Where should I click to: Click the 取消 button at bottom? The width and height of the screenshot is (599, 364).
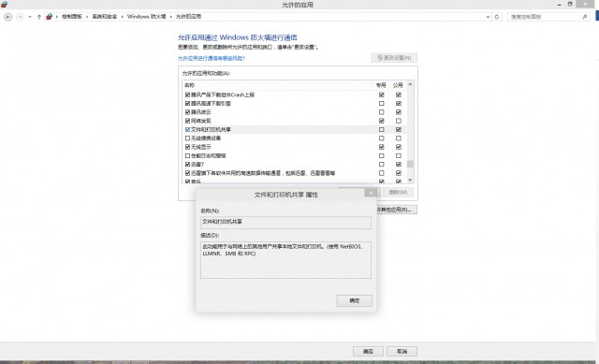[402, 352]
